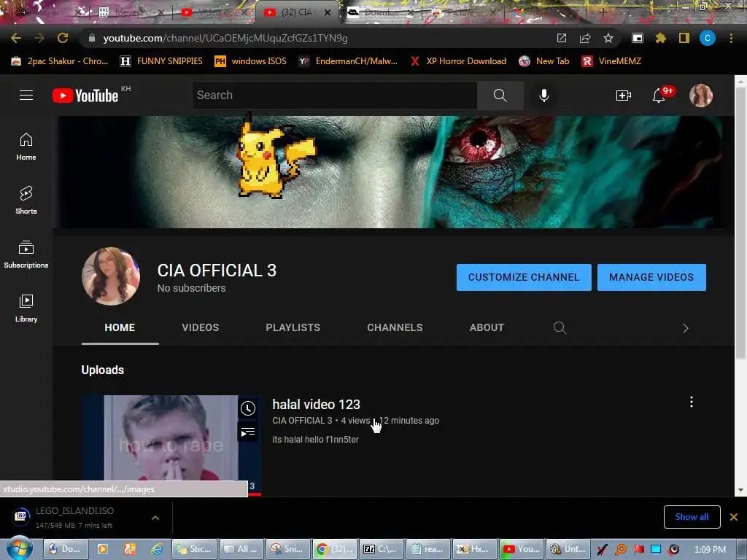
Task: Open the YouTube guide hamburger menu
Action: tap(26, 96)
